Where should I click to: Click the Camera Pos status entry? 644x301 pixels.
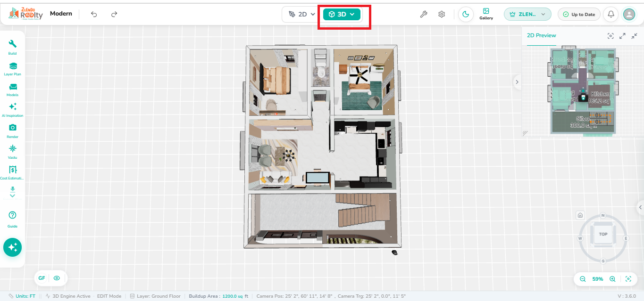(x=294, y=296)
